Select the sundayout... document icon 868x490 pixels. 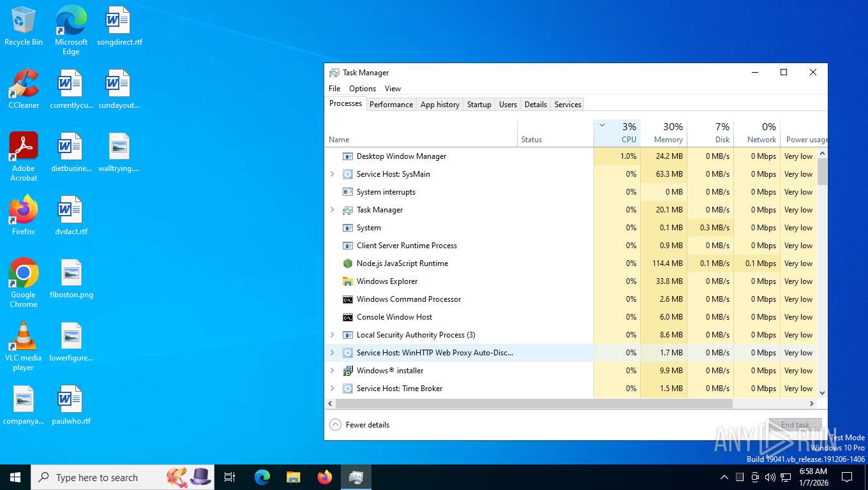pos(119,89)
